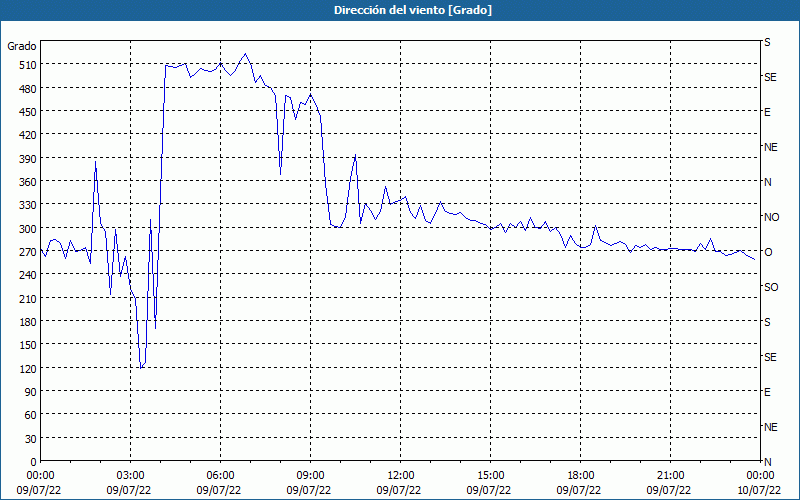Select the 30 y-axis value
This screenshot has height=500, width=800.
(30, 439)
